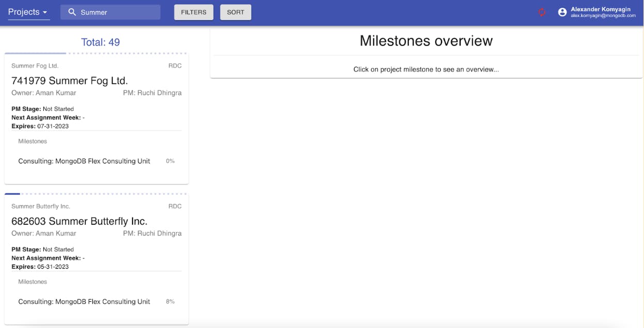This screenshot has height=328, width=644.
Task: Click the magnifier icon in search bar
Action: tap(72, 12)
